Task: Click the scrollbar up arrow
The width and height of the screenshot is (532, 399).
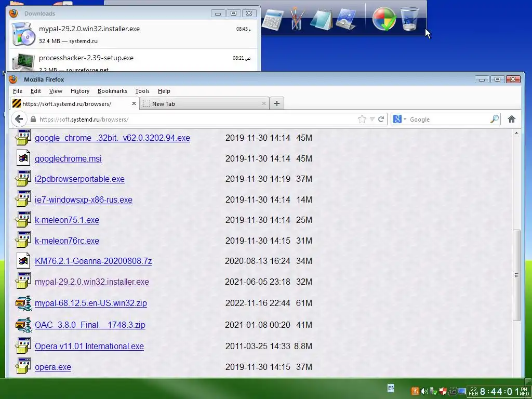Action: click(516, 134)
